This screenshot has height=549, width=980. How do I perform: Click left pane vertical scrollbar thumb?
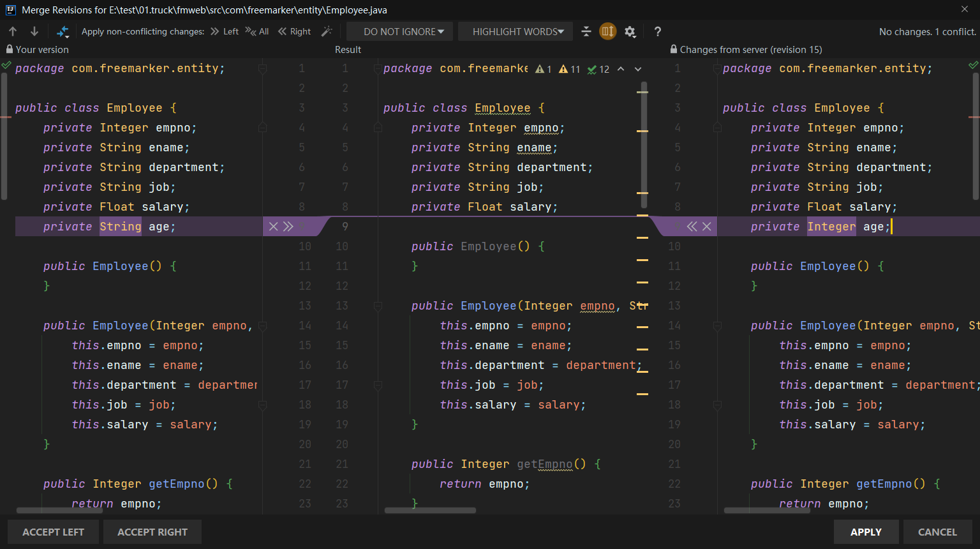coord(4,137)
